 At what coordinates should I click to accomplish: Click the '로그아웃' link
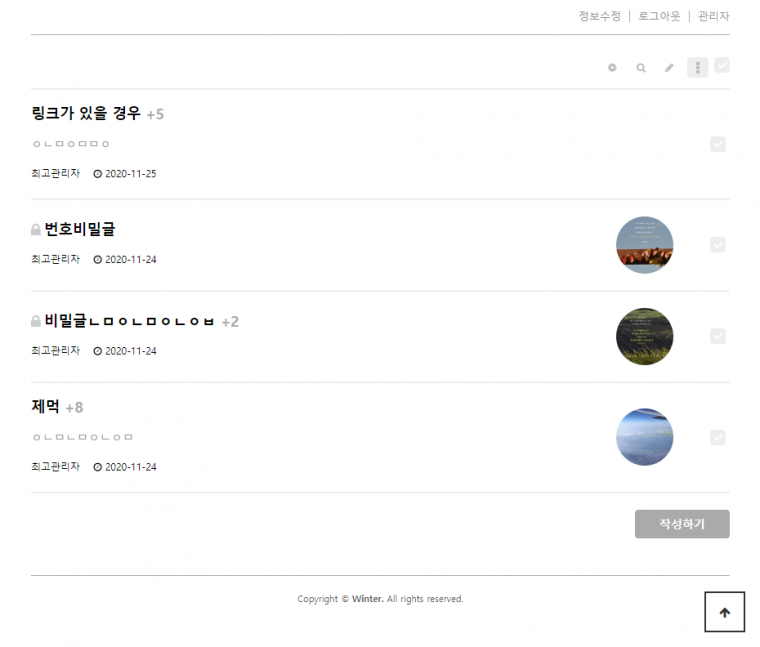659,16
